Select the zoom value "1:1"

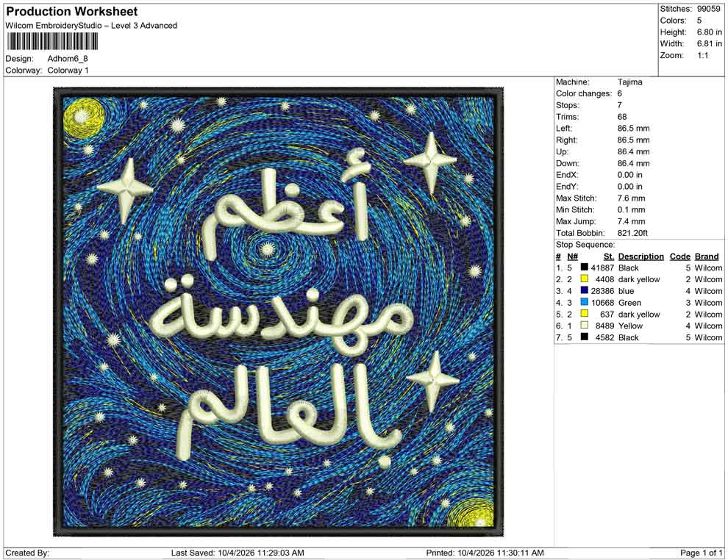703,55
